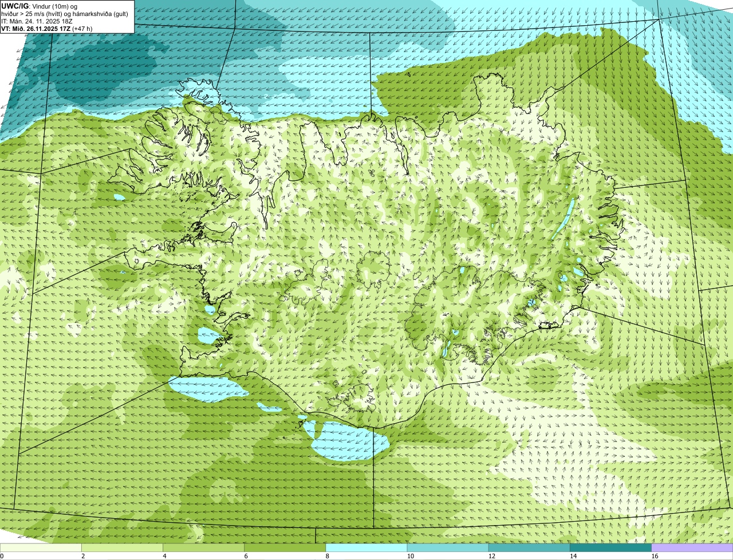The width and height of the screenshot is (733, 560).
Task: Click the lavender above-16 m/s legend swatch
Action: point(692,548)
